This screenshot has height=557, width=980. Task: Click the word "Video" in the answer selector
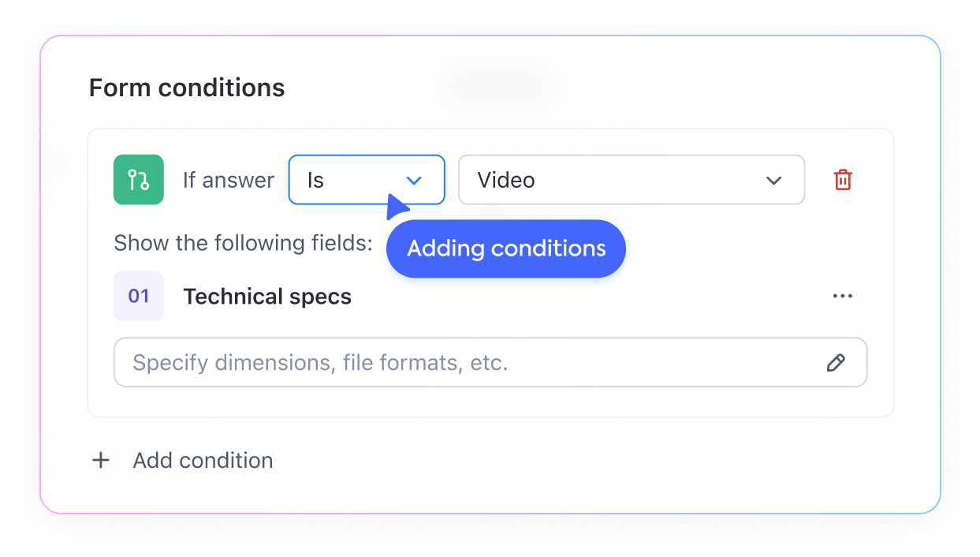[x=506, y=180]
